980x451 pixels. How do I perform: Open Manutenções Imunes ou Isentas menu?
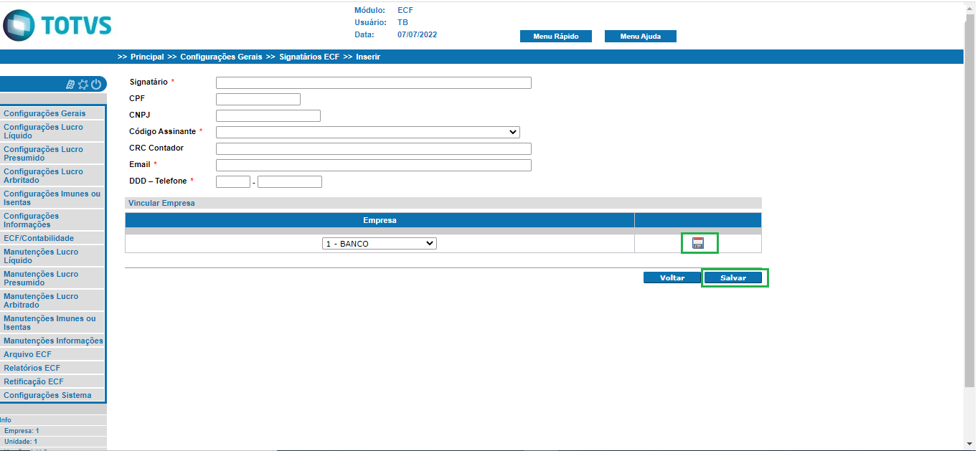coord(53,323)
